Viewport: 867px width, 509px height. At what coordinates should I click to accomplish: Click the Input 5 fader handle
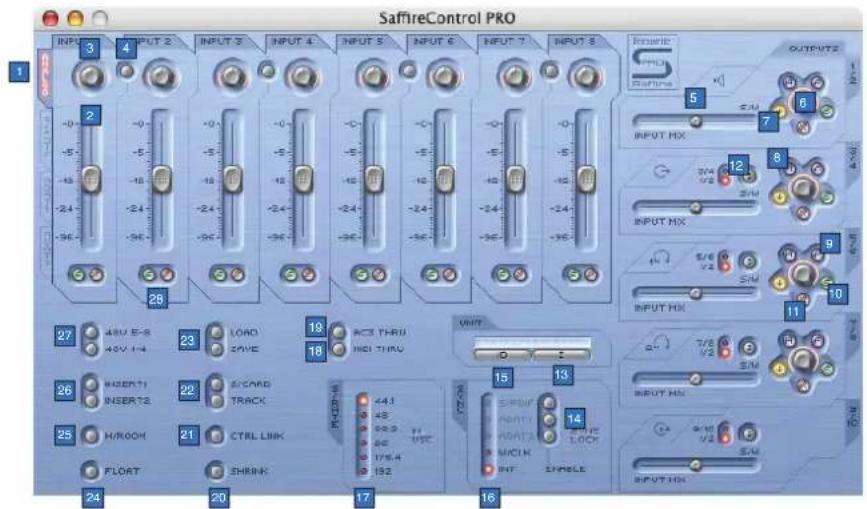(x=374, y=179)
